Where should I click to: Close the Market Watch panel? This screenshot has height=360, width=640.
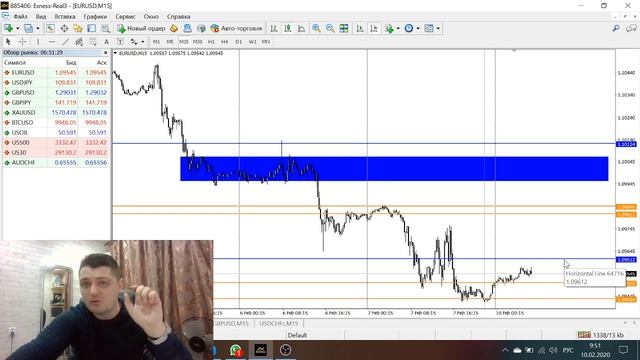pyautogui.click(x=105, y=53)
